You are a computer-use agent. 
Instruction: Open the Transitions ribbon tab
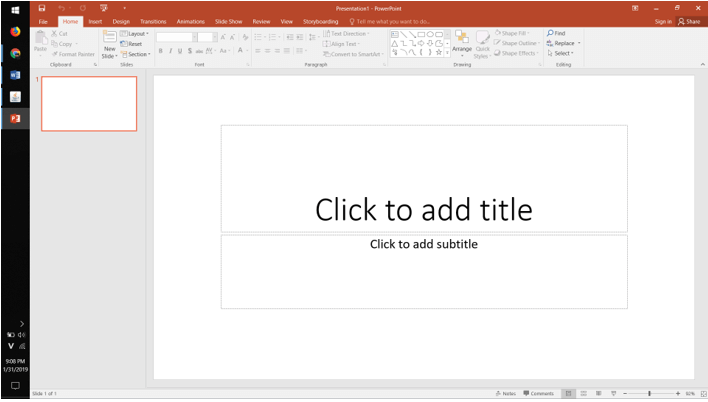click(x=153, y=21)
